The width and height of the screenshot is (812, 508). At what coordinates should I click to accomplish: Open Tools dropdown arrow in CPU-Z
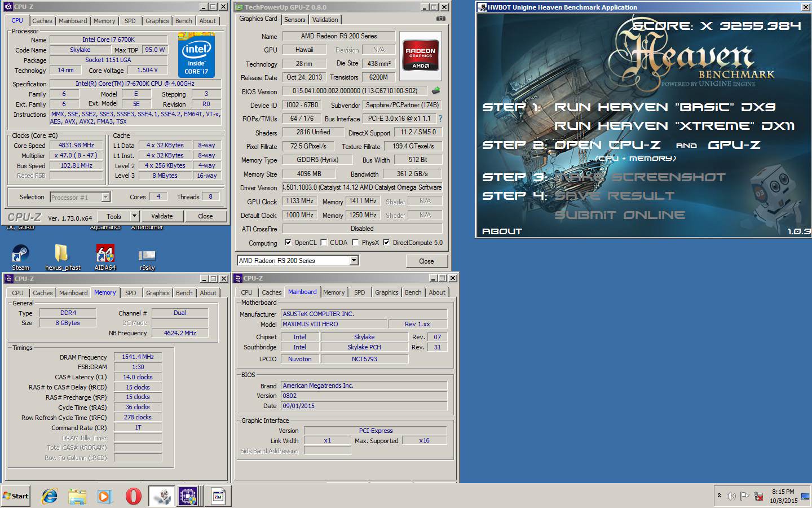134,216
